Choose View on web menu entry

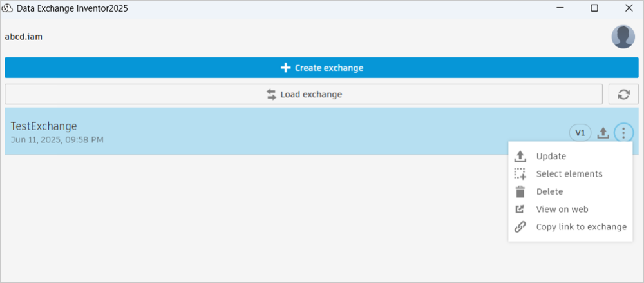pos(570,210)
